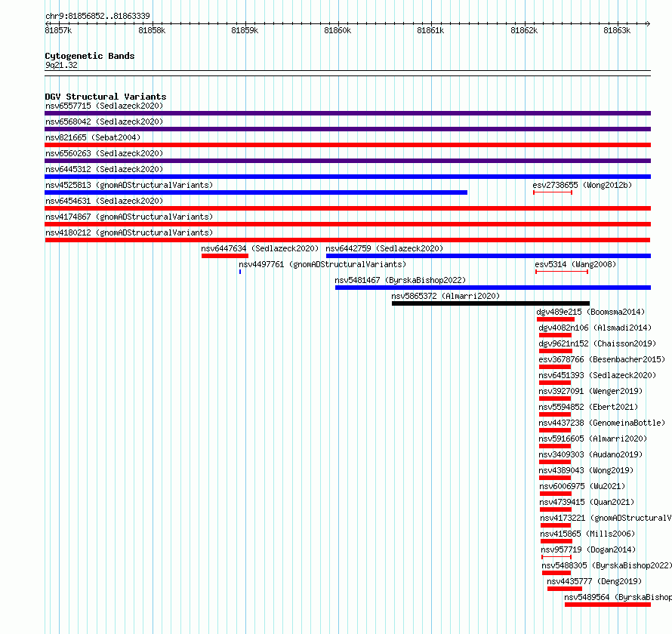Select the thin red nsv957719 interval glyph
This screenshot has height=634, width=672.
pos(556,557)
